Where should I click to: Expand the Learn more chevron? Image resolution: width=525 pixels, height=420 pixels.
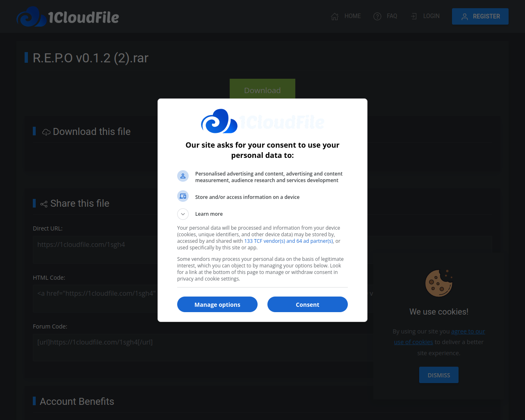click(x=183, y=214)
